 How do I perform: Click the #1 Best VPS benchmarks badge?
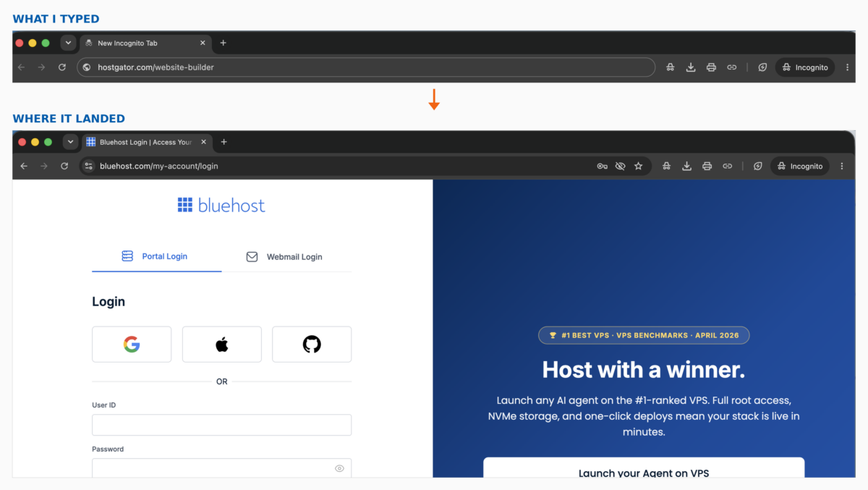644,335
